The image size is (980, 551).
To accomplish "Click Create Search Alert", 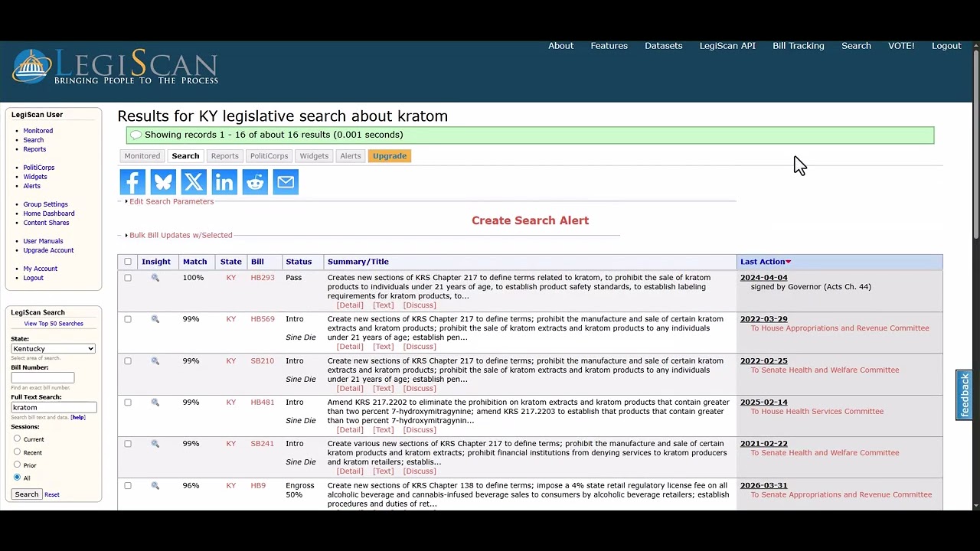I will coord(530,220).
